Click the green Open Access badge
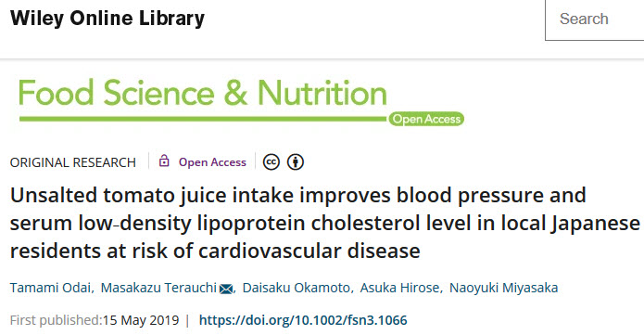 (x=426, y=119)
